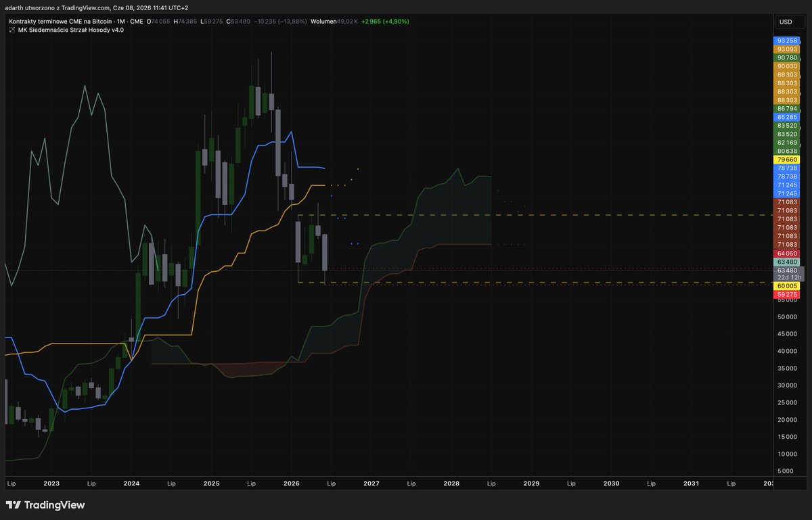Screen dimensions: 812x520
Task: Select the red 59 275 price axis label
Action: pyautogui.click(x=786, y=295)
